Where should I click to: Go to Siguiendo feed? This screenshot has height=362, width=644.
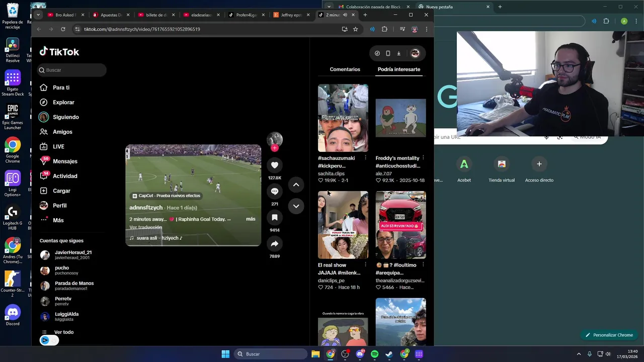pyautogui.click(x=65, y=117)
